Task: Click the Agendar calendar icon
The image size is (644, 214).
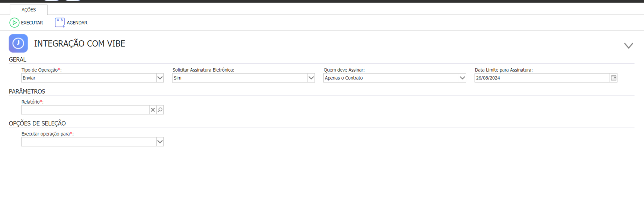Action: (60, 23)
